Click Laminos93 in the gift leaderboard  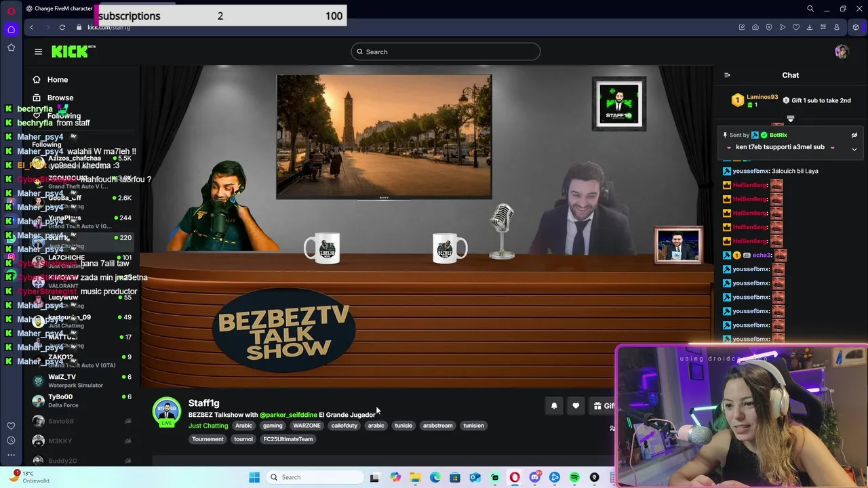762,97
